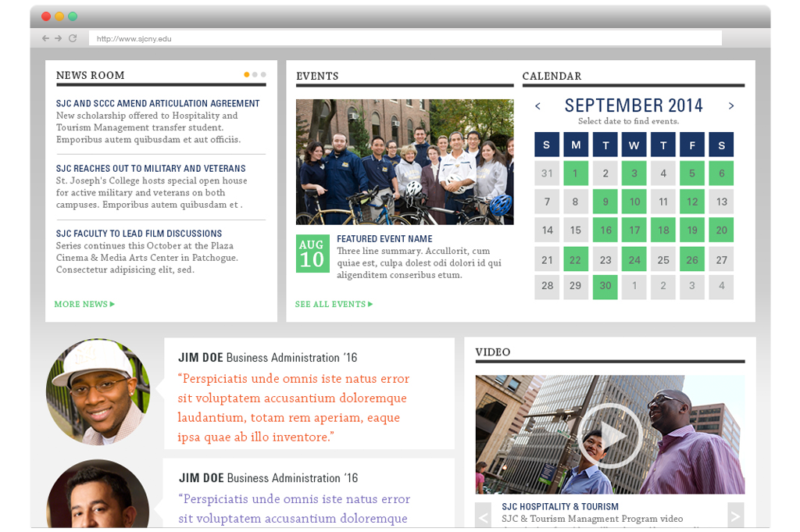Viewport: 800px width, 532px height.
Task: Reload the page with refresh icon
Action: coord(73,38)
